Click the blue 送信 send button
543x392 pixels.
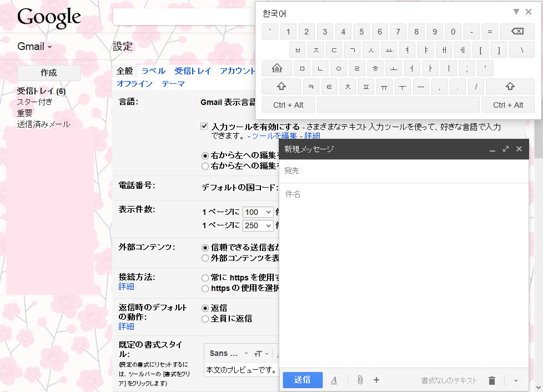tap(303, 380)
